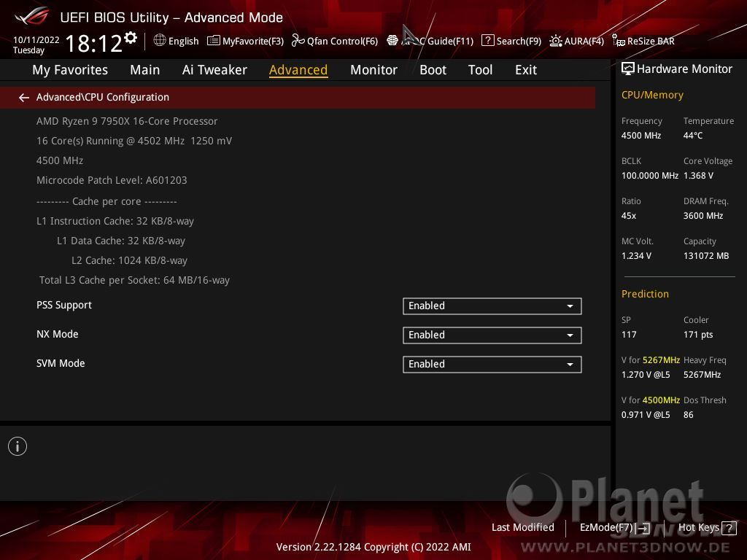747x560 pixels.
Task: Click the SVM Mode label
Action: point(61,363)
